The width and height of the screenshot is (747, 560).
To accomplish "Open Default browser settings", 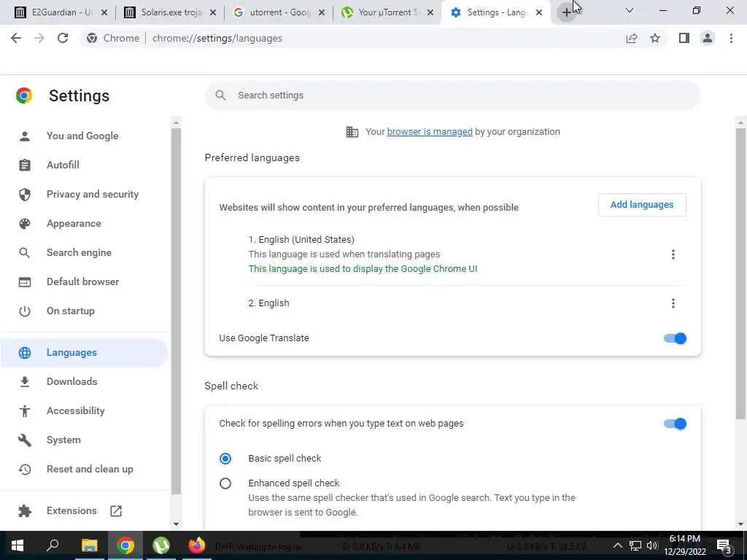I will pyautogui.click(x=84, y=281).
